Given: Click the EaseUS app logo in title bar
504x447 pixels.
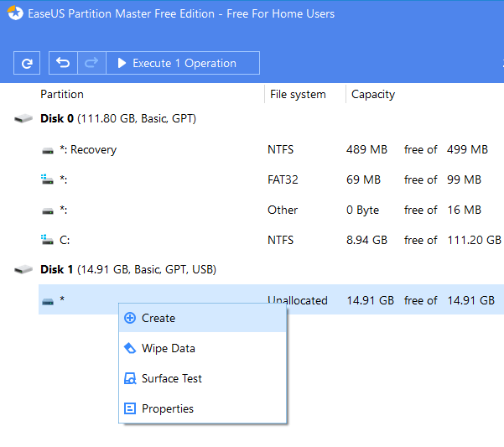Looking at the screenshot, I should (x=15, y=13).
